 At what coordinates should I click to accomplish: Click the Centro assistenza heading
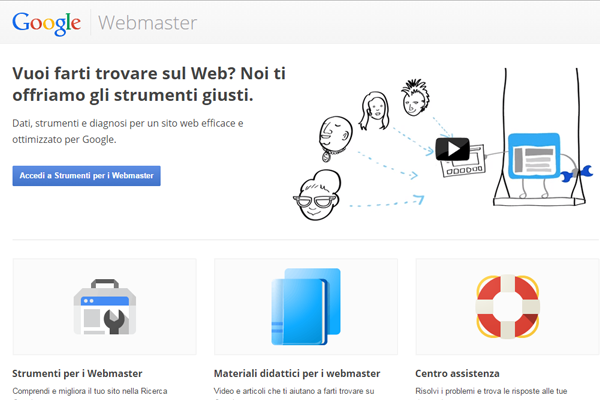[x=457, y=374]
